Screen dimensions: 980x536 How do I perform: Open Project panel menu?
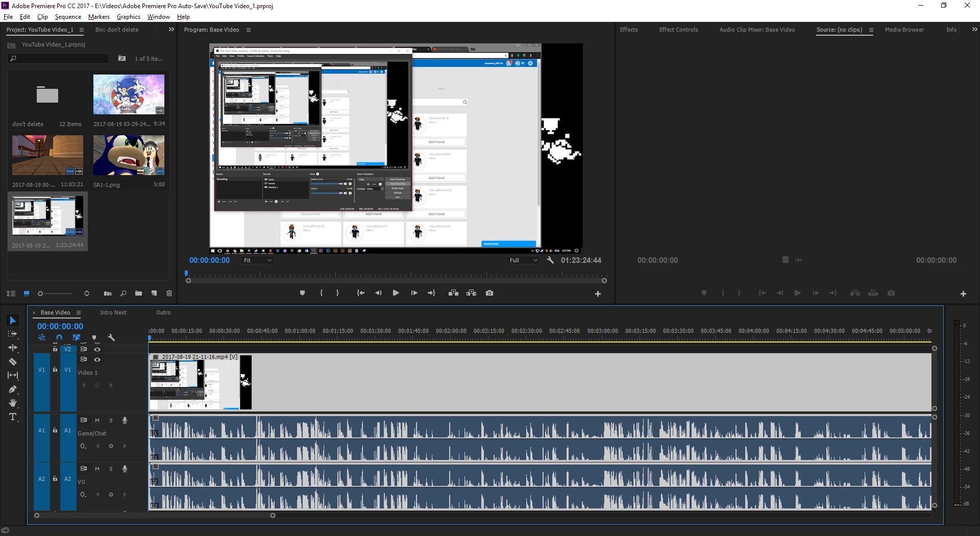coord(81,30)
